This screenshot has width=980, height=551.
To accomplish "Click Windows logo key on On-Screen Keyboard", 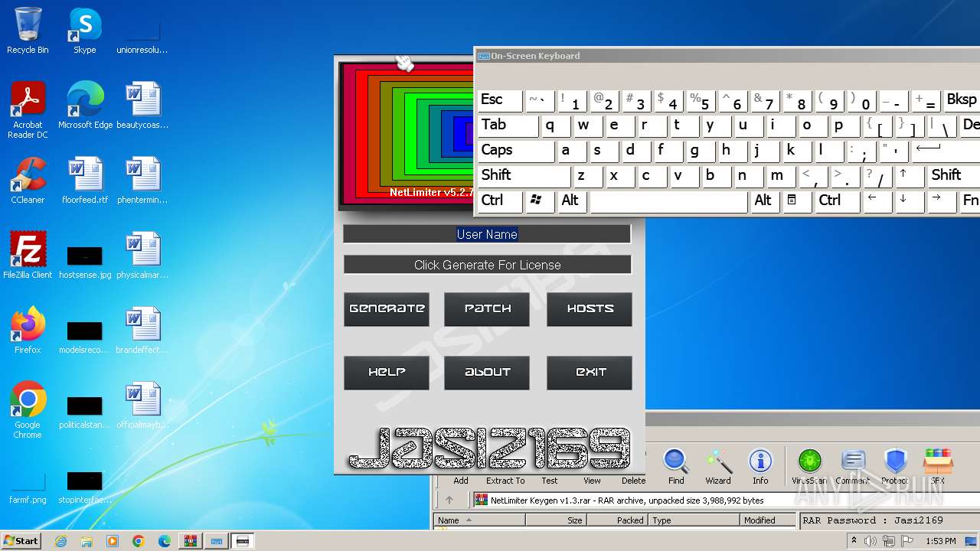I will tap(539, 201).
